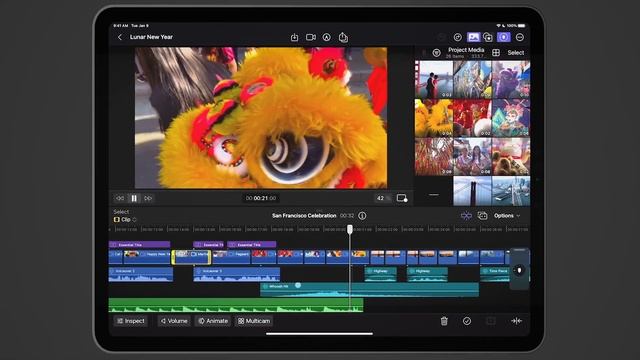Tap the 00:00:21:00 timecode display

pyautogui.click(x=261, y=198)
